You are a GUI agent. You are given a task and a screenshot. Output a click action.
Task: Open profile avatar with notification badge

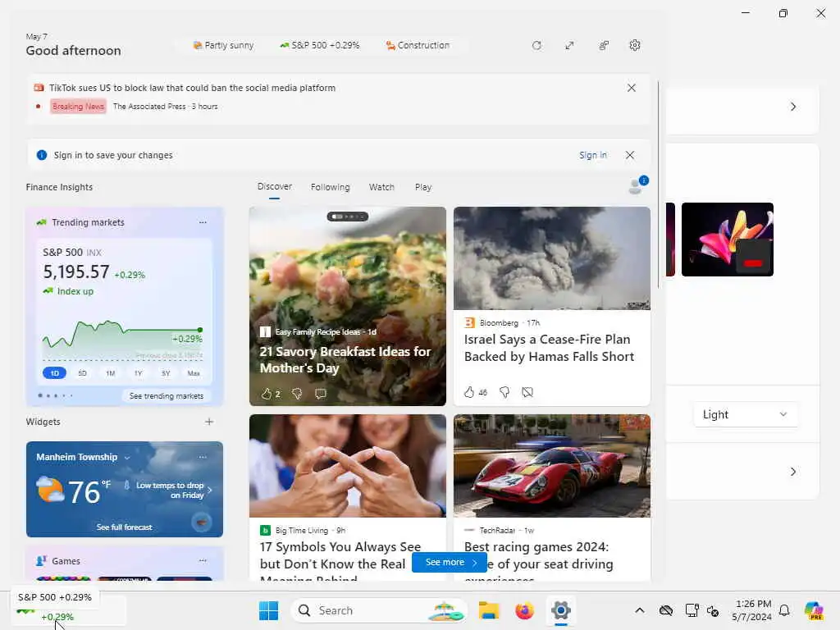tap(637, 185)
